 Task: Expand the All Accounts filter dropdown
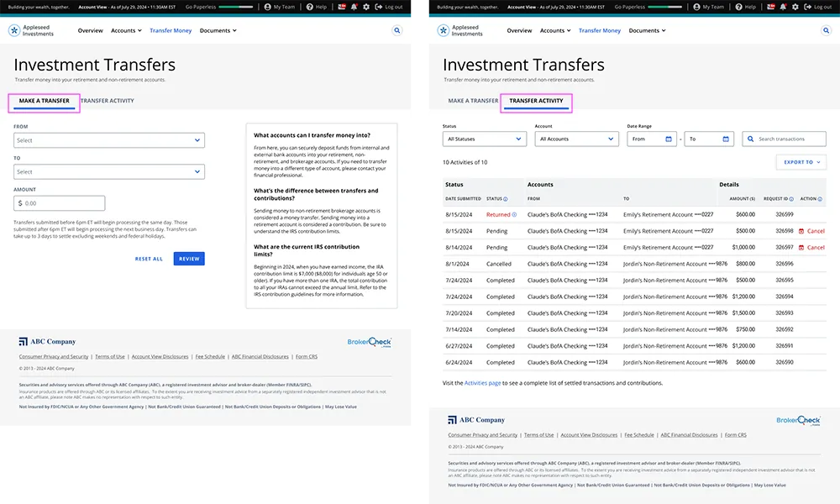coord(576,139)
